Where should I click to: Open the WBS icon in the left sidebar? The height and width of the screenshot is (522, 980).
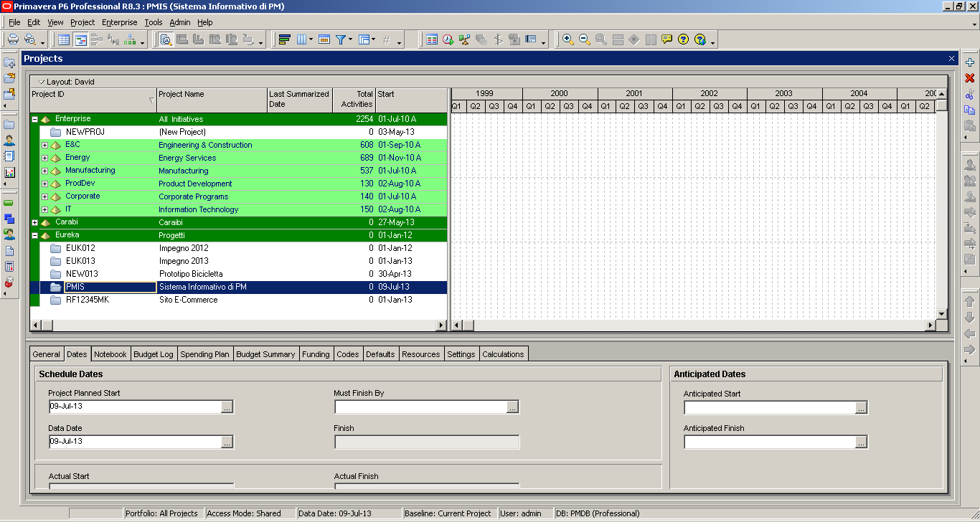pyautogui.click(x=9, y=219)
